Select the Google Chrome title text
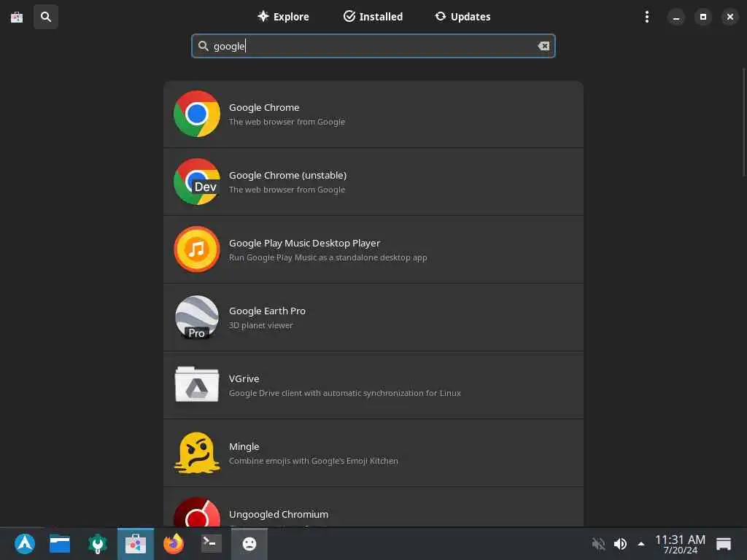This screenshot has width=747, height=560. click(x=264, y=108)
